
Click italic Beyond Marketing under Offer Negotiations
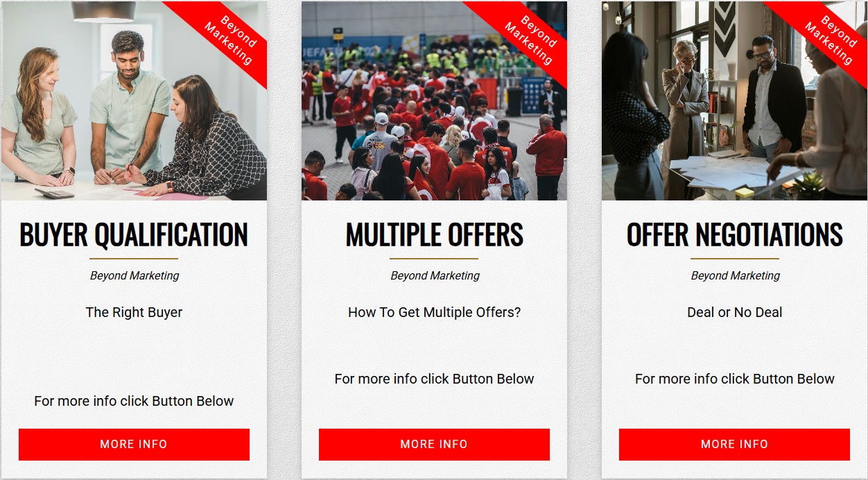pos(735,275)
